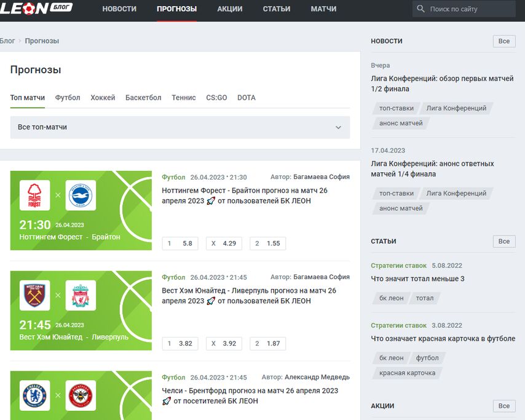This screenshot has width=525, height=420.
Task: Open article 'Что означает красная карточка в футболе'
Action: click(443, 339)
